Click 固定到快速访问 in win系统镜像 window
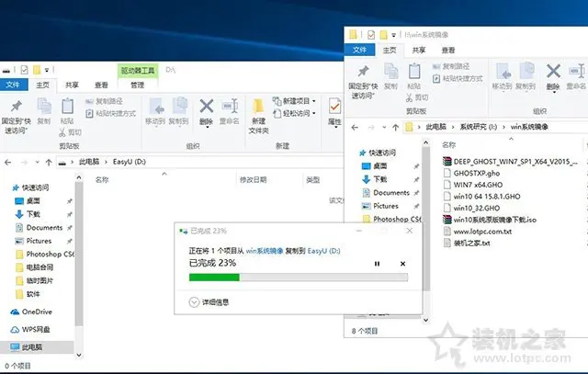This screenshot has height=374, width=588. [x=363, y=82]
